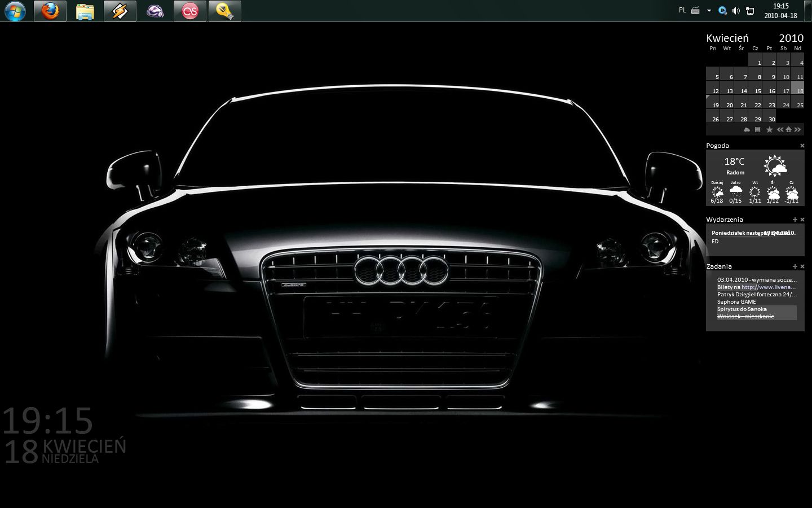Open the Poniedziałek event entry
812x508 pixels.
(754, 233)
